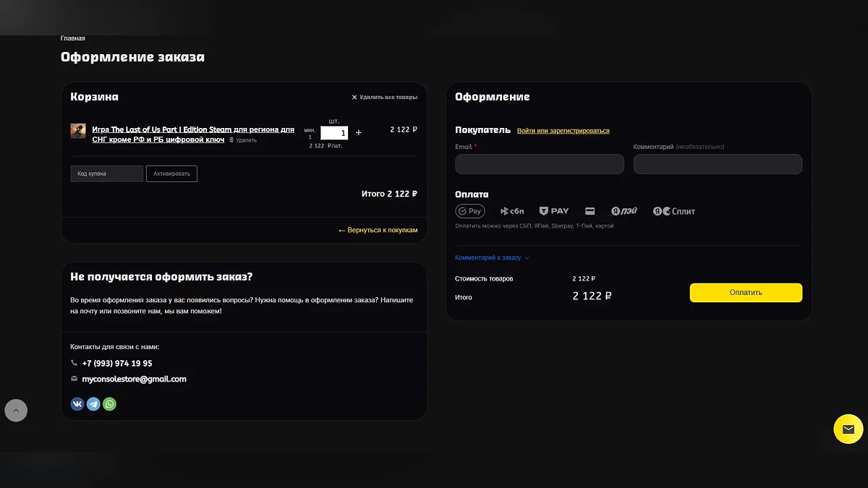This screenshot has height=488, width=868.
Task: Click the Email input field
Action: (539, 164)
